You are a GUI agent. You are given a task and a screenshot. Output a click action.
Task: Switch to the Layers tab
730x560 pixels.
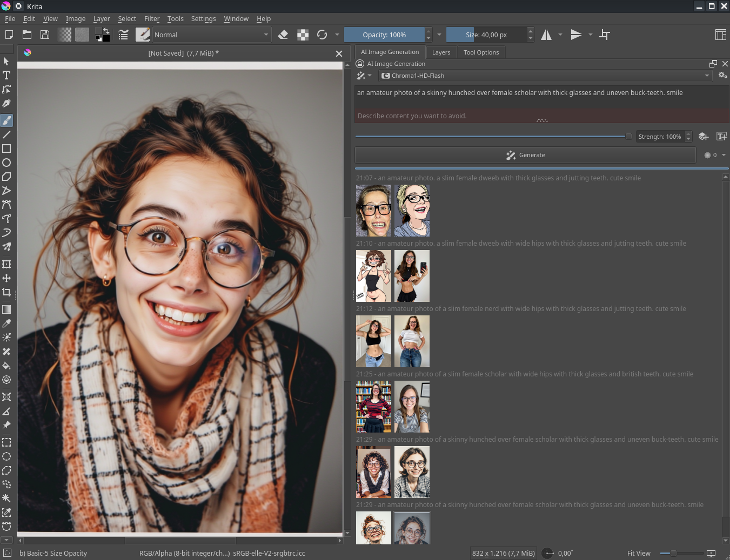[x=441, y=52]
